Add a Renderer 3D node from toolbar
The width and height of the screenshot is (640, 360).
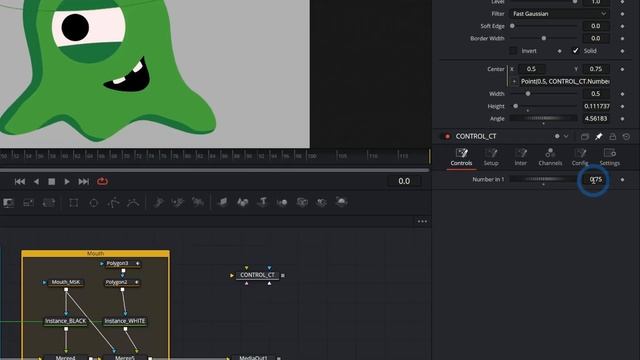coord(341,202)
